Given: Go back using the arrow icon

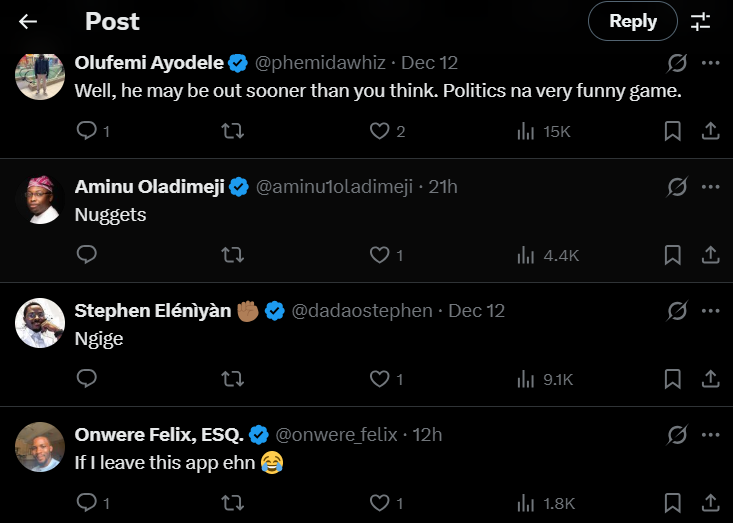Looking at the screenshot, I should pos(28,21).
